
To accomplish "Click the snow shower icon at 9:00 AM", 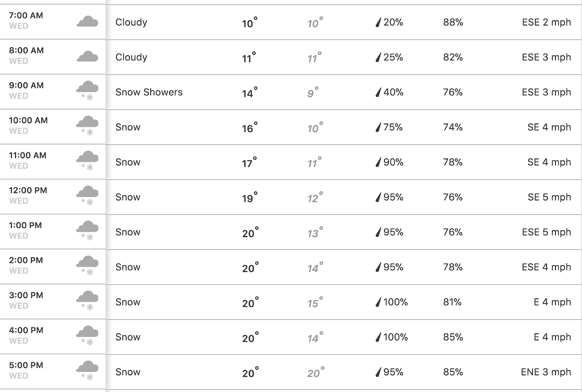I will [x=87, y=91].
